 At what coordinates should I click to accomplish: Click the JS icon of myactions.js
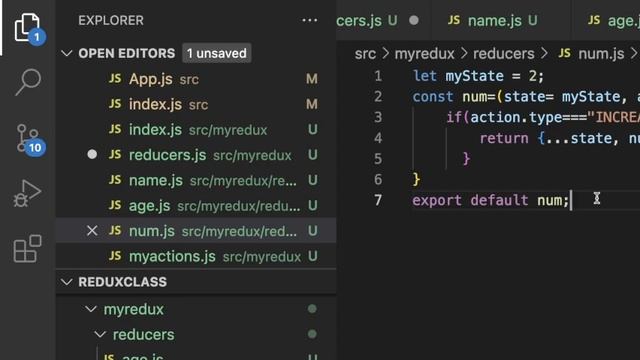click(115, 256)
